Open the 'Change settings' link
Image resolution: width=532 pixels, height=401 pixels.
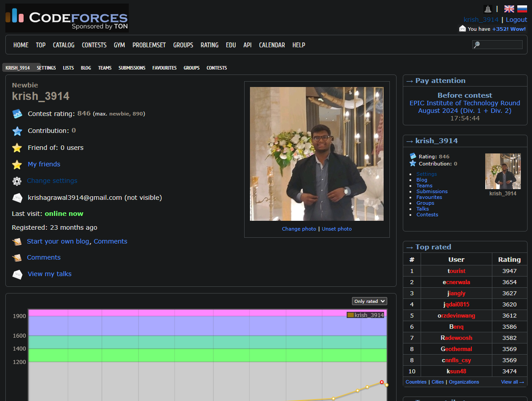click(52, 181)
